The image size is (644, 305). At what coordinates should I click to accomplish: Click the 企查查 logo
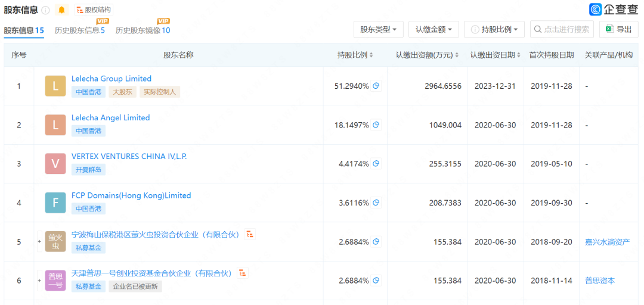coord(614,10)
